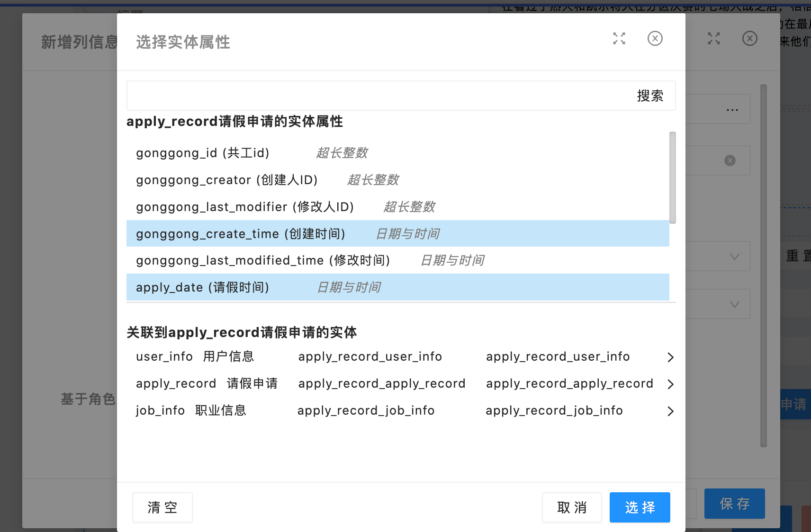Viewport: 811px width, 532px height.
Task: Expand the entity attribute dialog to fullscreen
Action: click(x=619, y=38)
